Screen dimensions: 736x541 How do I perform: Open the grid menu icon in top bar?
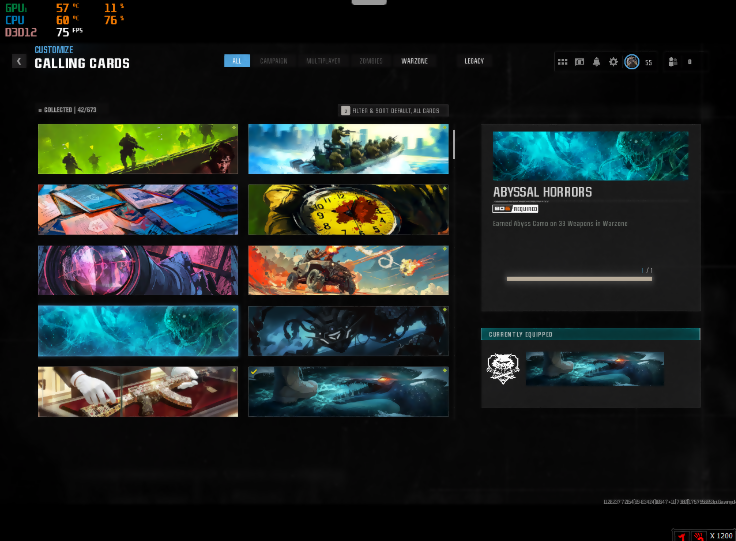[563, 62]
